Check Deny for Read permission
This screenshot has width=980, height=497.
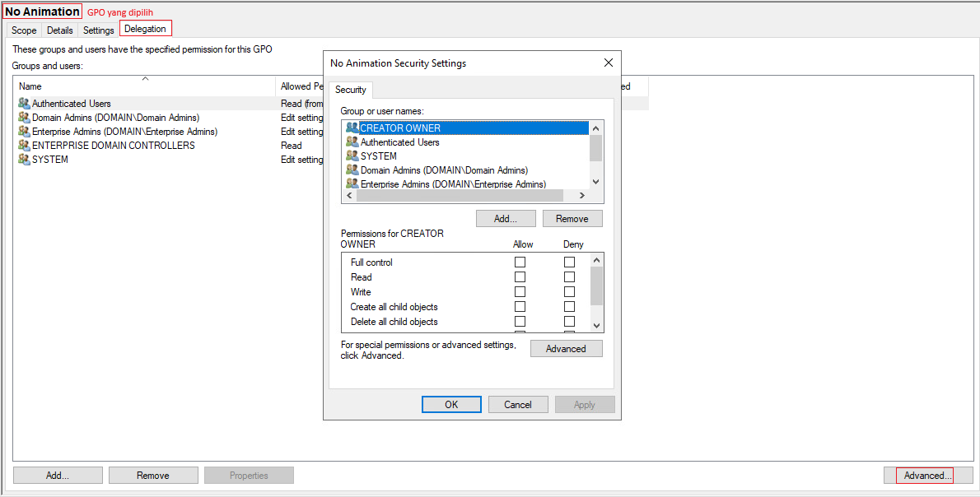(569, 277)
